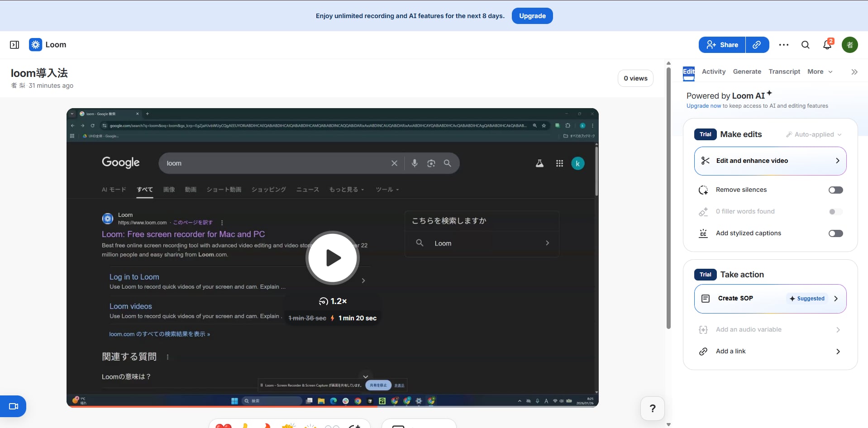This screenshot has height=428, width=868.
Task: Turn on Add stylized captions
Action: (x=835, y=233)
